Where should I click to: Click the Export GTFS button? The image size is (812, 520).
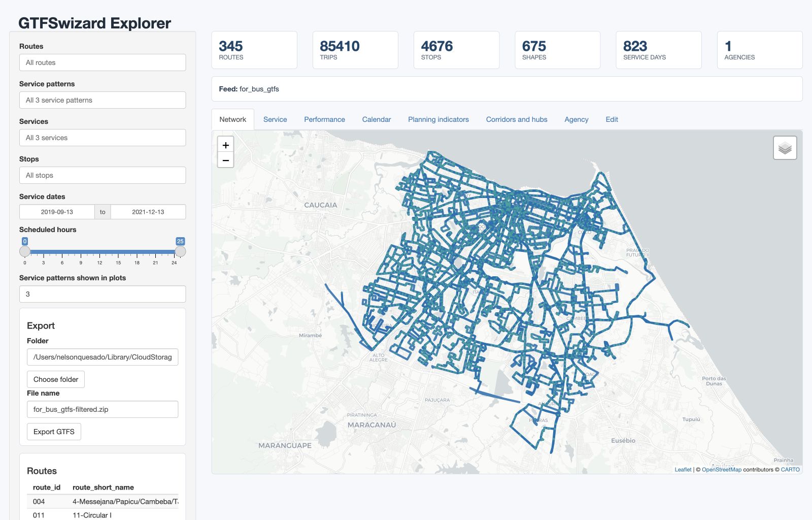point(54,432)
